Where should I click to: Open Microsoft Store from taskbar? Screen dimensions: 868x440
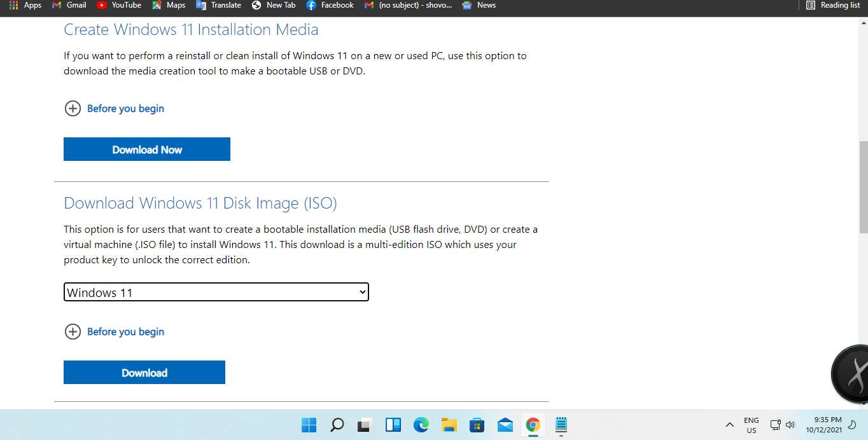pyautogui.click(x=477, y=425)
